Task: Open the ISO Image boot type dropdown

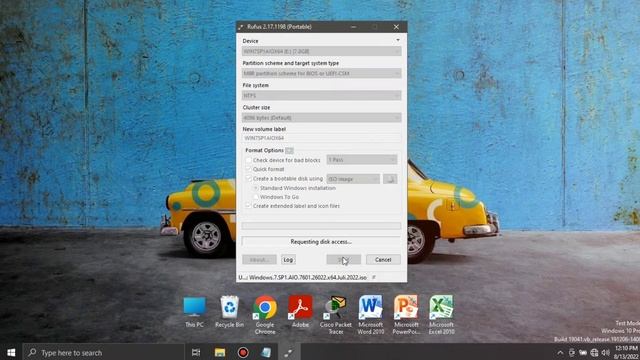Action: click(x=353, y=179)
